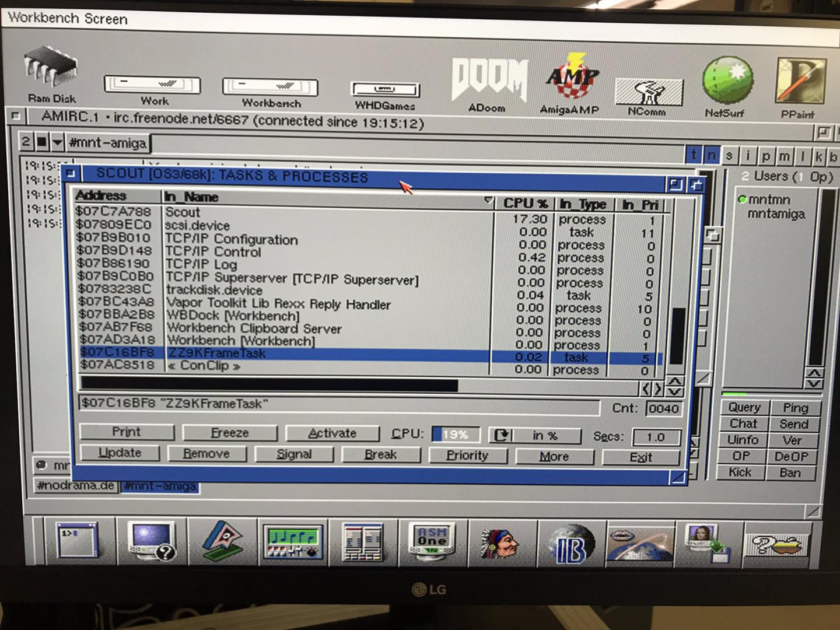Click the Secs input field
This screenshot has width=840, height=630.
point(656,437)
